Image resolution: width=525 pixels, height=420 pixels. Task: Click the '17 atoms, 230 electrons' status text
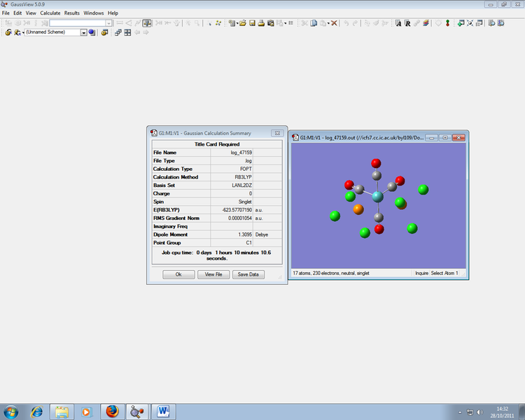point(331,273)
